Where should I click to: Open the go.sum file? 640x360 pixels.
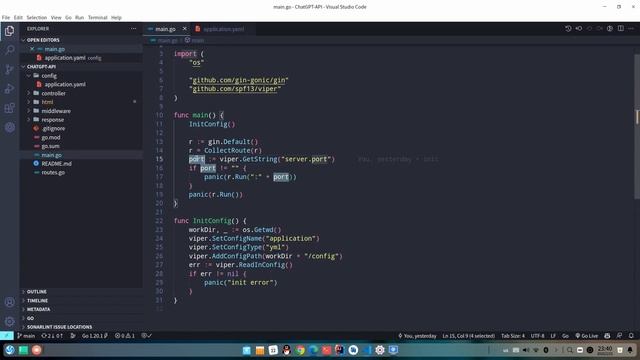pyautogui.click(x=81, y=146)
